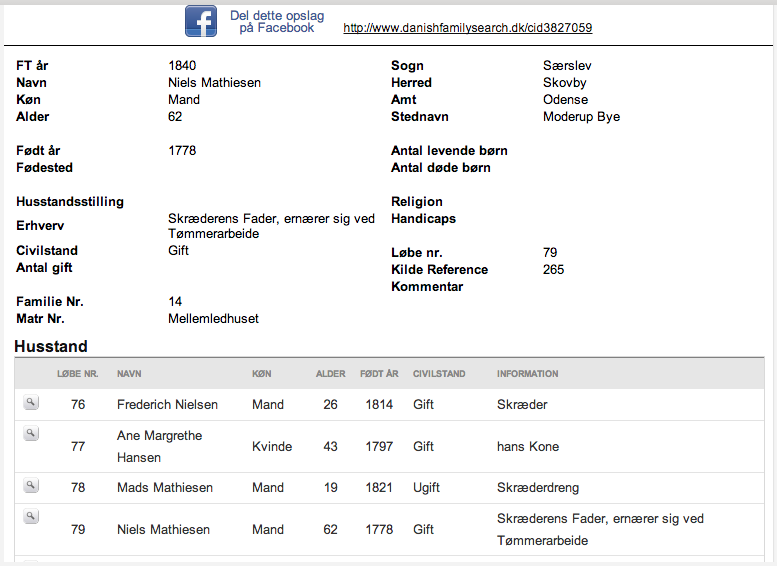Click the value 'Odense' next to Amt
777x566 pixels.
565,99
